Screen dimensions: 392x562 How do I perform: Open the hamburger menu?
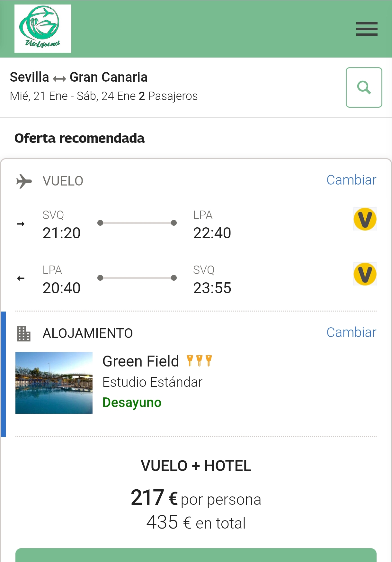pyautogui.click(x=367, y=29)
